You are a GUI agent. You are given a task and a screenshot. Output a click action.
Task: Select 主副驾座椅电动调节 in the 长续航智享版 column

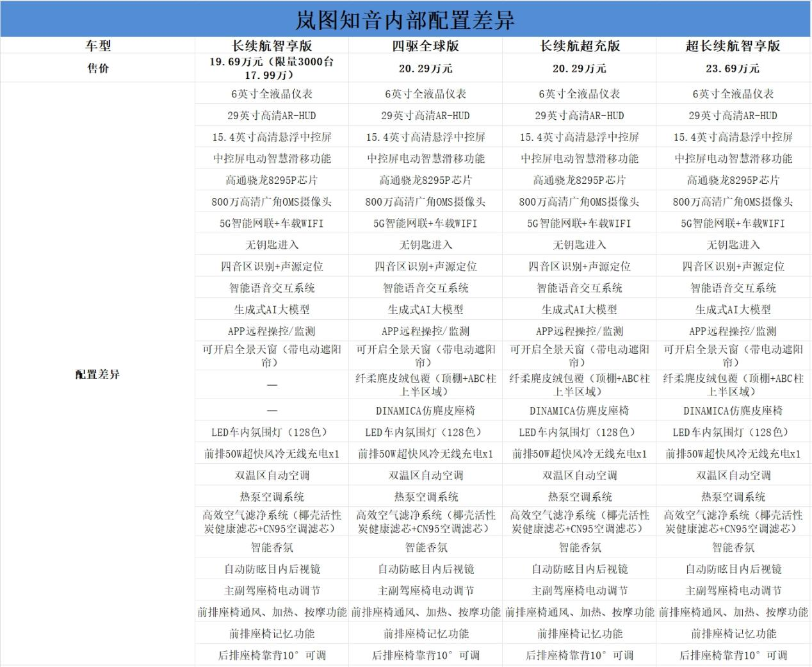point(272,591)
